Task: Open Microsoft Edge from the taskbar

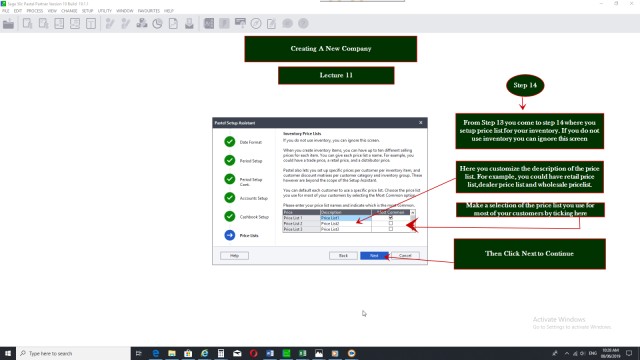Action: 156,353
